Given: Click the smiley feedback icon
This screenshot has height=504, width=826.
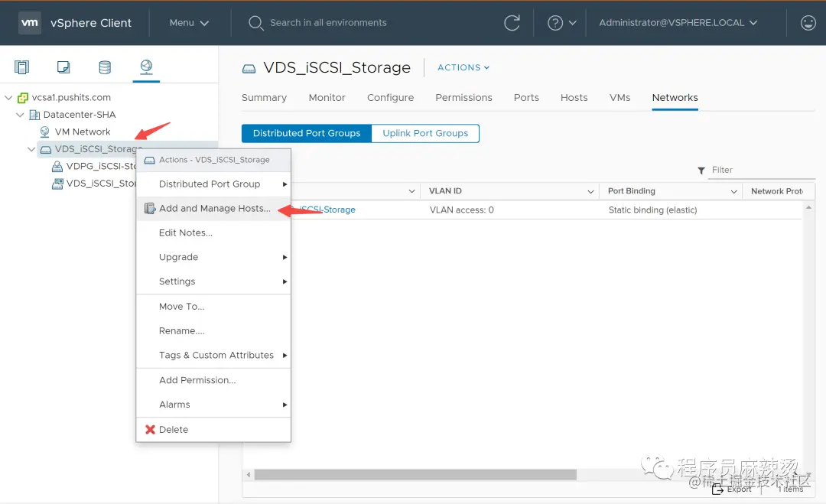Looking at the screenshot, I should [808, 23].
